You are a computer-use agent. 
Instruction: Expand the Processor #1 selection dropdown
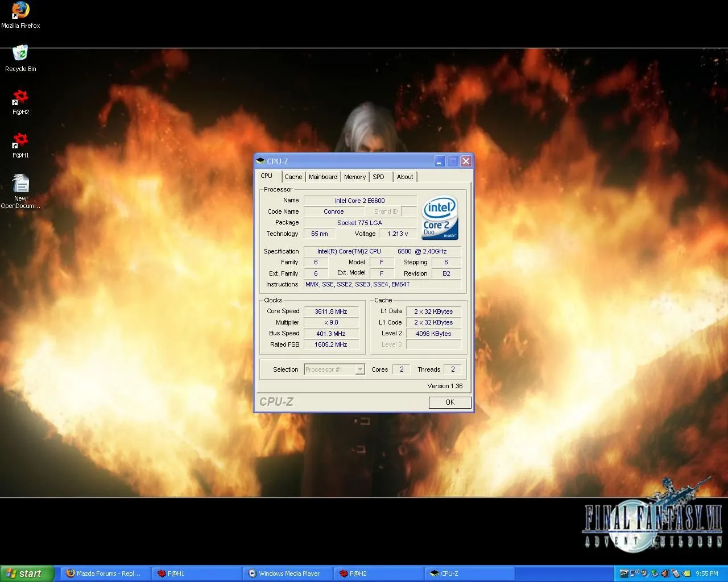tap(359, 369)
